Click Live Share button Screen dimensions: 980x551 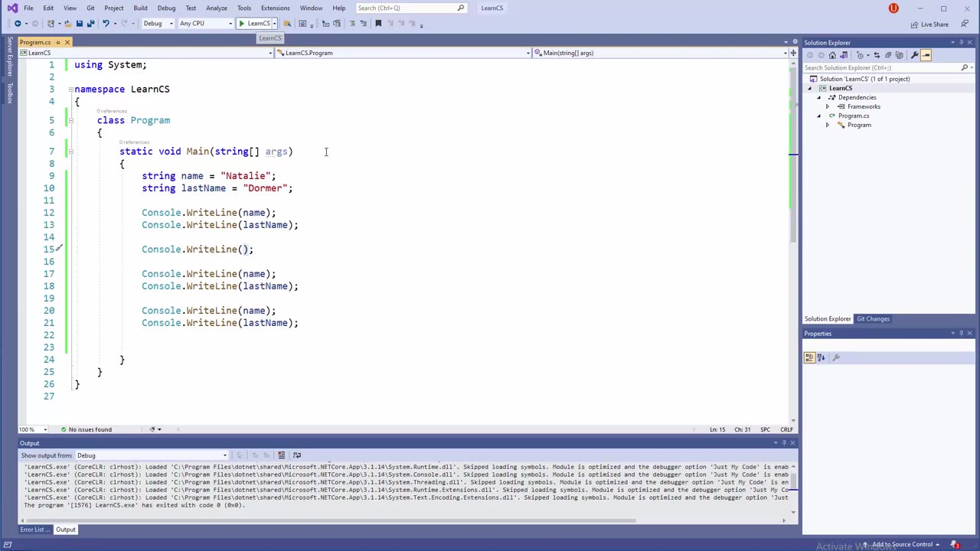click(x=929, y=24)
